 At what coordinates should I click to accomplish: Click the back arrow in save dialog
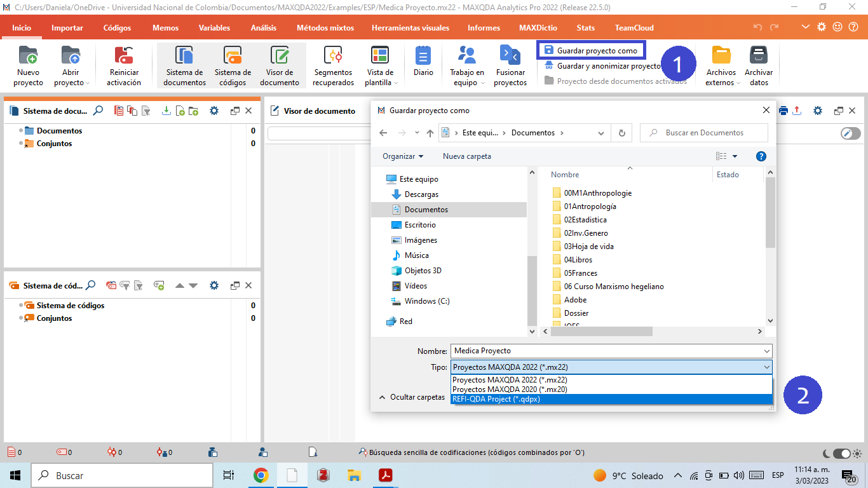(x=383, y=133)
